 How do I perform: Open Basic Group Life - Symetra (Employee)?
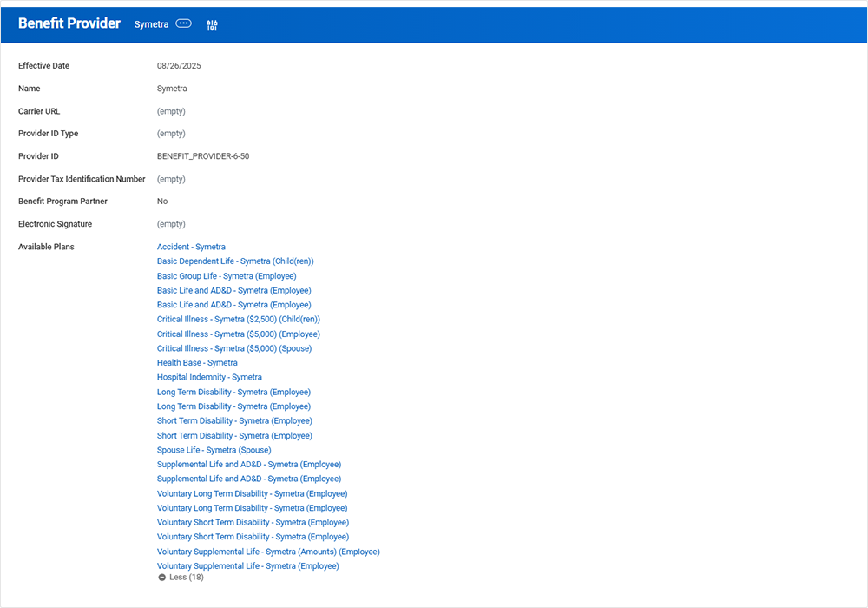(227, 275)
